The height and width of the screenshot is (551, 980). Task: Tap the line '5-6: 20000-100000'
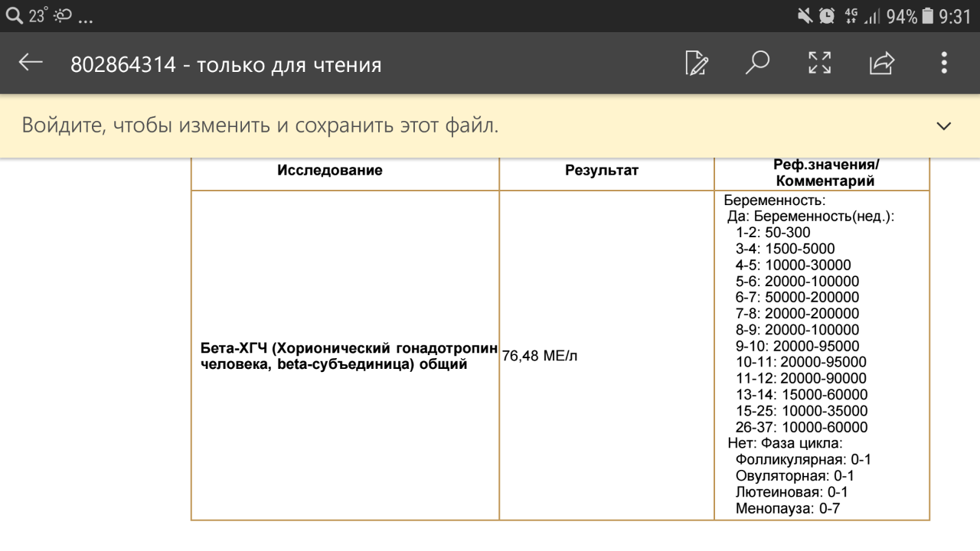coord(798,281)
